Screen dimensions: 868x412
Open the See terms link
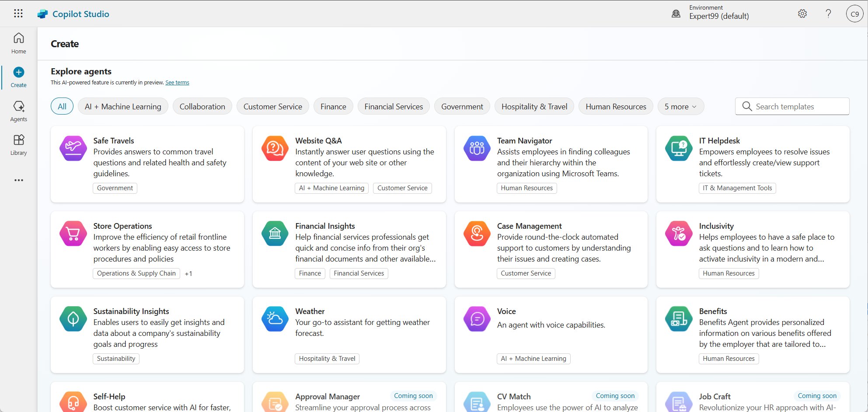tap(177, 82)
